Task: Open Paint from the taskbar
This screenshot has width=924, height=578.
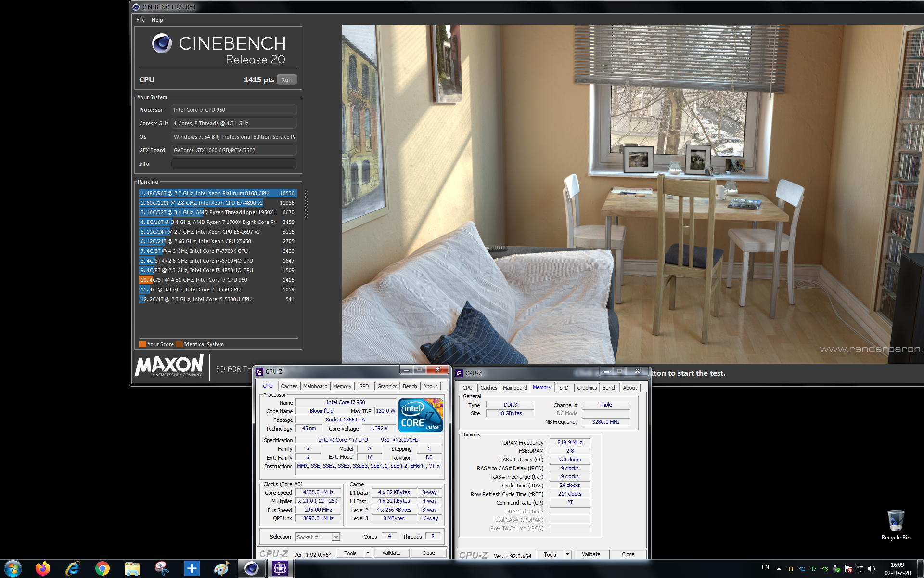Action: [x=221, y=569]
